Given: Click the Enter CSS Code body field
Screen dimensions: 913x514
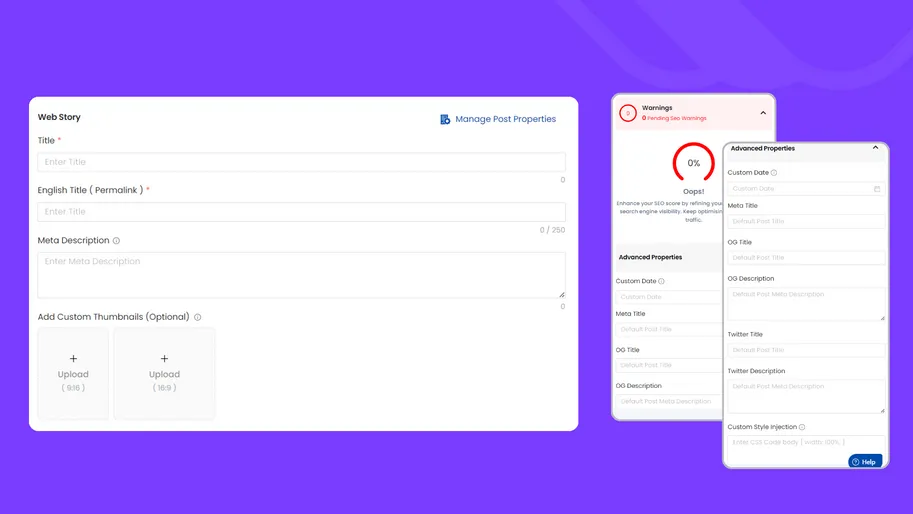Looking at the screenshot, I should tap(806, 442).
